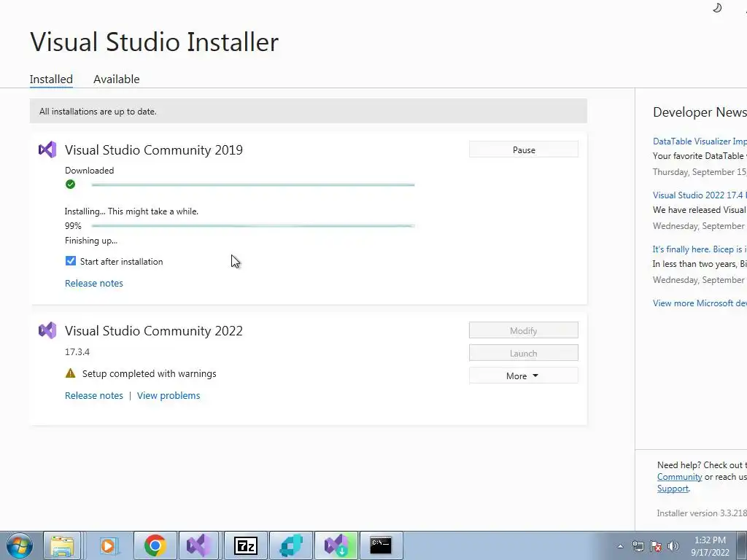The image size is (747, 560).
Task: Open Release notes for Visual Studio 2022
Action: [x=94, y=396]
